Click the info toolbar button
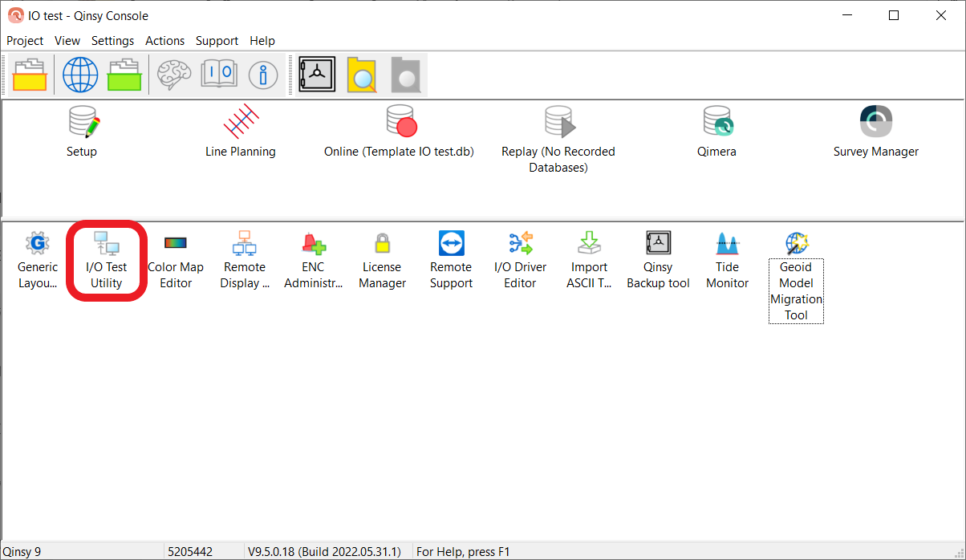This screenshot has width=966, height=560. click(262, 75)
